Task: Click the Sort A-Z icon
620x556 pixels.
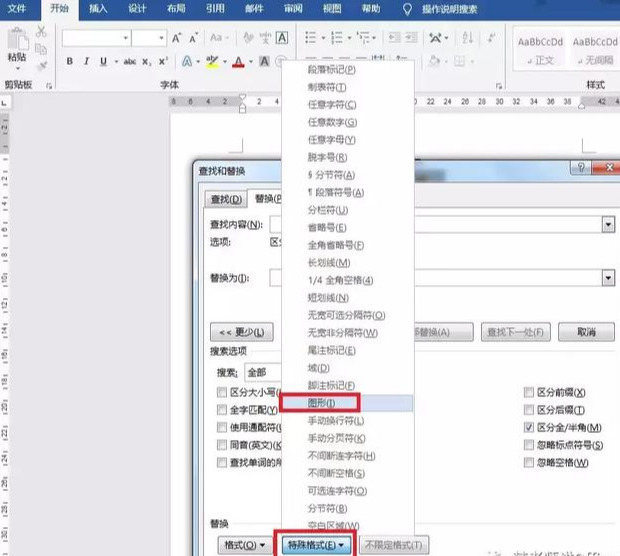Action: pos(468,38)
